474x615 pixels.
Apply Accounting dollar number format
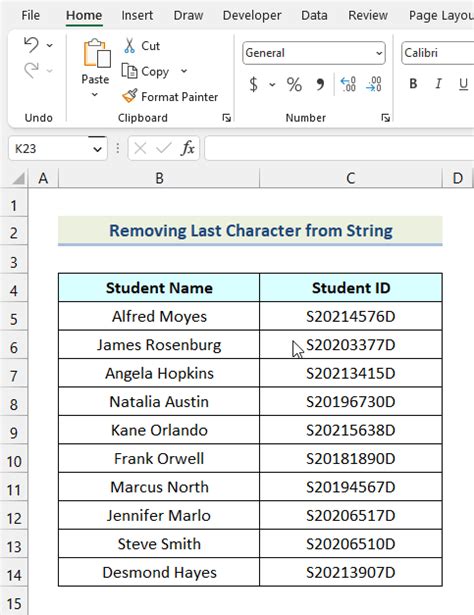(x=254, y=84)
